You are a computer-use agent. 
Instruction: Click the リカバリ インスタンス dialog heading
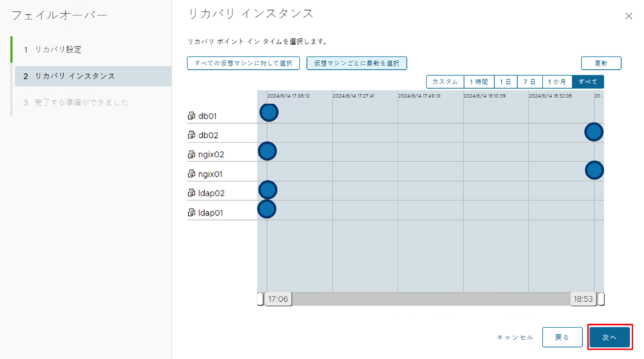[x=251, y=13]
